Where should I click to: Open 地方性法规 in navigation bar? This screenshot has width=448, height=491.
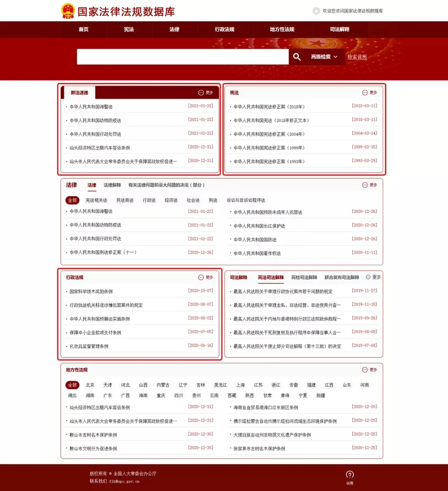coord(282,29)
